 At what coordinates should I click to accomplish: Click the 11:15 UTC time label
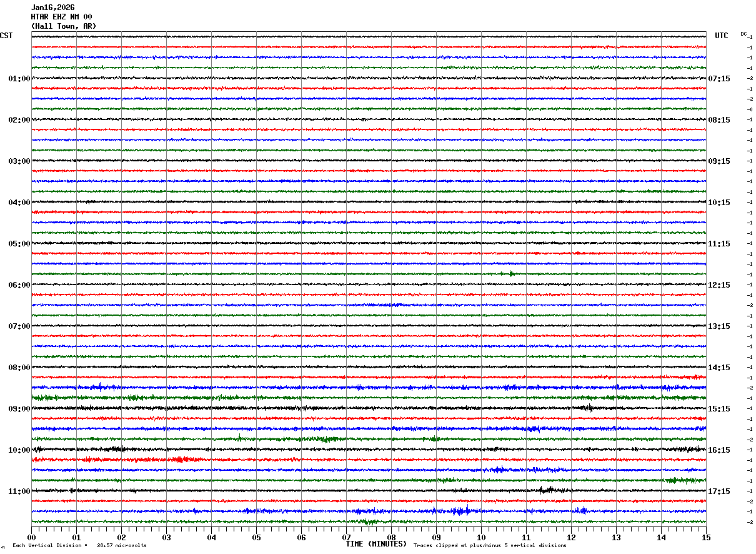[x=719, y=244]
